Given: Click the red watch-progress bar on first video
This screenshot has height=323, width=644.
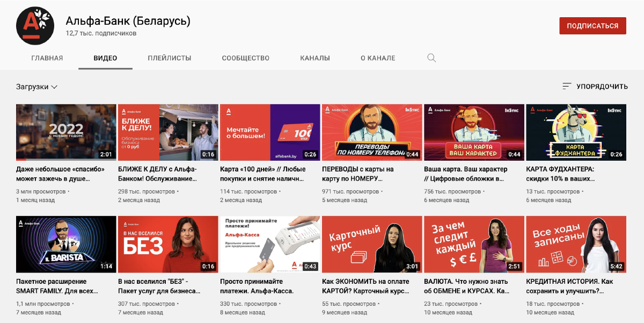Looking at the screenshot, I should (x=21, y=160).
